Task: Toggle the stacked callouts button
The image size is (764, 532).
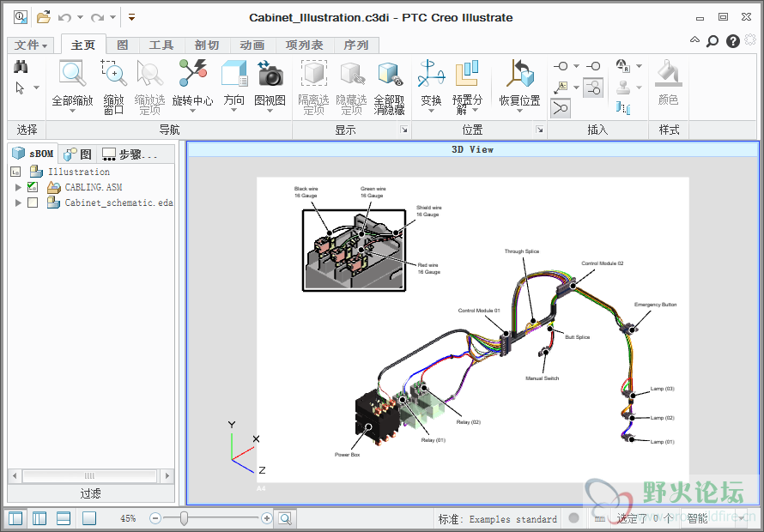Action: [593, 88]
